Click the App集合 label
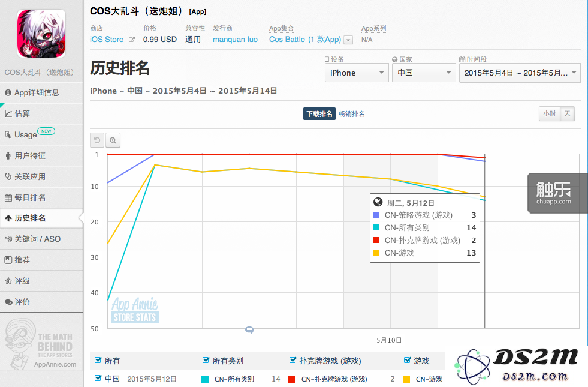 [x=281, y=28]
